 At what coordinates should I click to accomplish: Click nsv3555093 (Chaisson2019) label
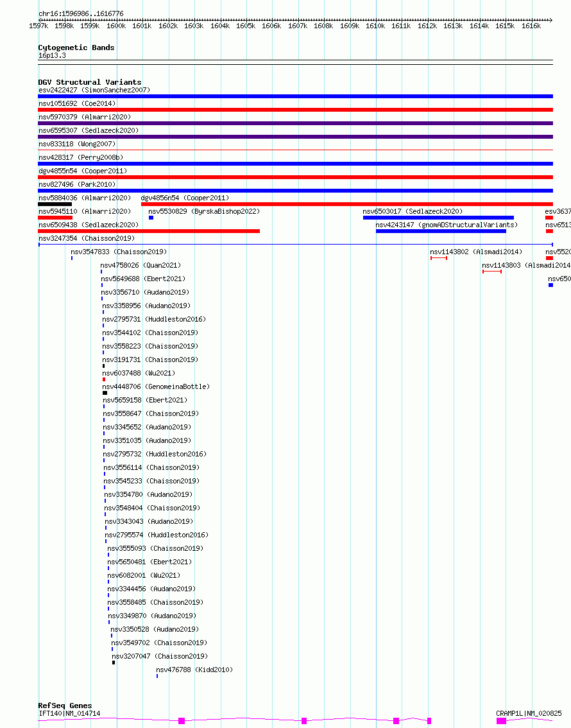[155, 548]
